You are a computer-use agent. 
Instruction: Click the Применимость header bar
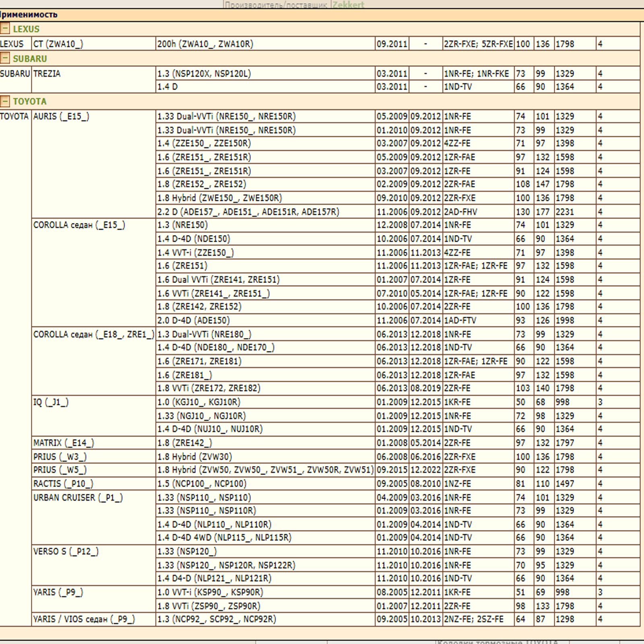(28, 15)
